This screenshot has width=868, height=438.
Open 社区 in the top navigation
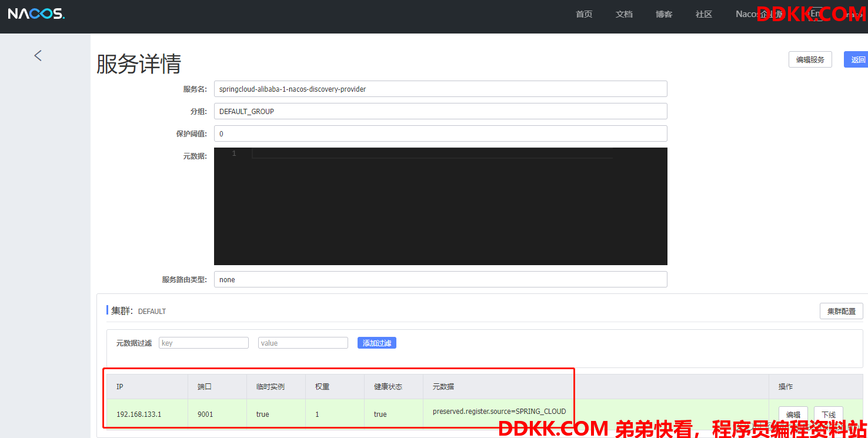tap(704, 14)
